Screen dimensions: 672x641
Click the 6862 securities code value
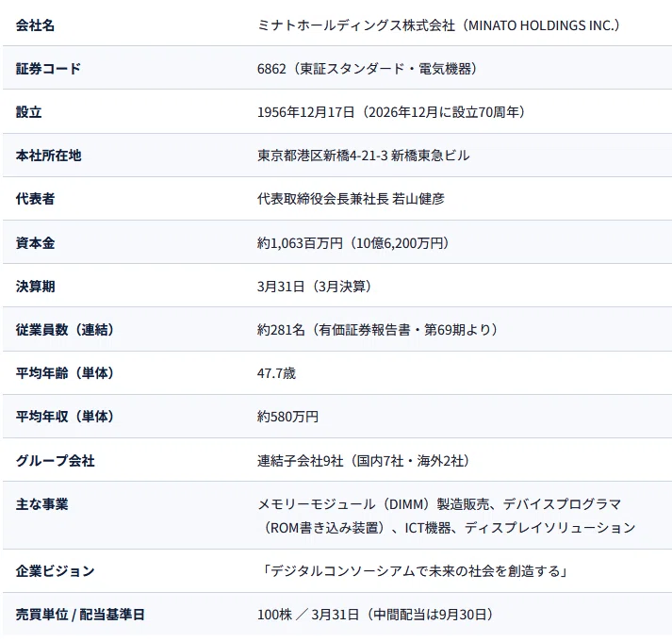[x=367, y=69]
